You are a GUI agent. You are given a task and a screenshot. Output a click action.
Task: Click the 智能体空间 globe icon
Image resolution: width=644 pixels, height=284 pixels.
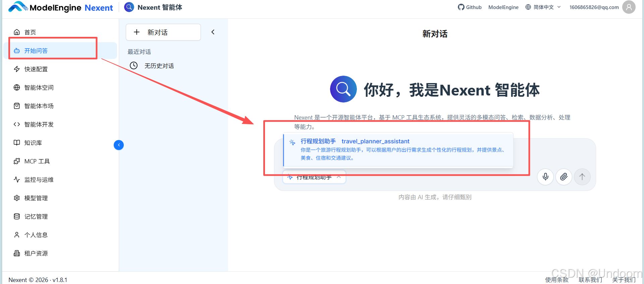tap(17, 87)
